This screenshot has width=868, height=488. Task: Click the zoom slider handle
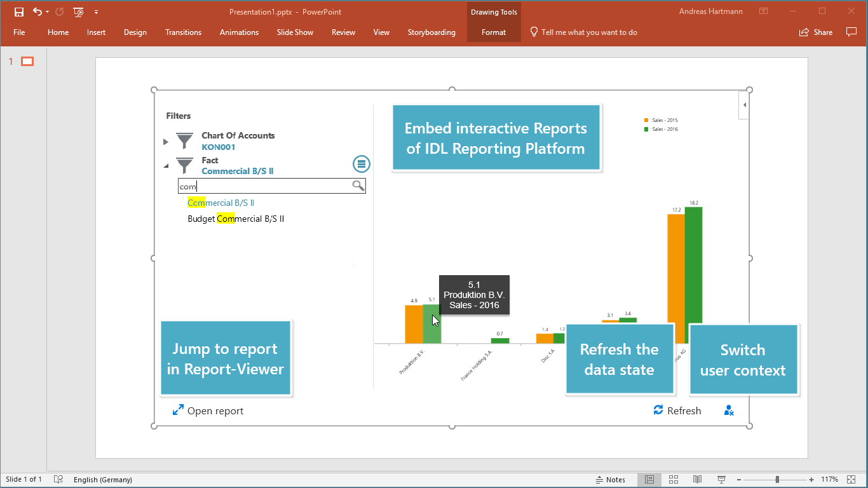pyautogui.click(x=777, y=480)
